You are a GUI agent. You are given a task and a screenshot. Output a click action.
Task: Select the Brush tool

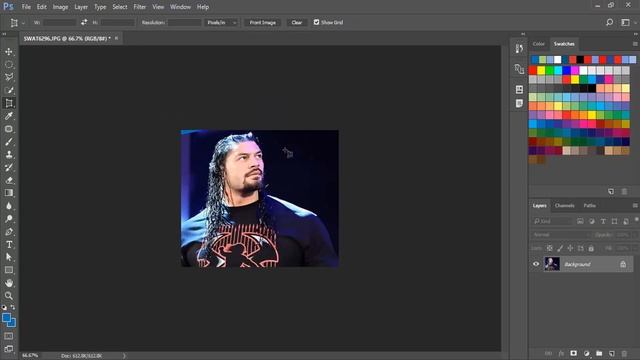9,142
